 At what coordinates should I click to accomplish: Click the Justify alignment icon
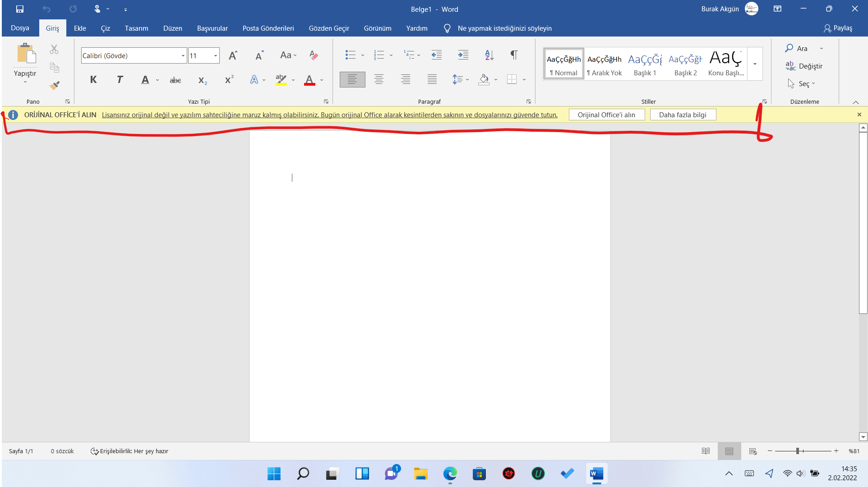[x=432, y=80]
